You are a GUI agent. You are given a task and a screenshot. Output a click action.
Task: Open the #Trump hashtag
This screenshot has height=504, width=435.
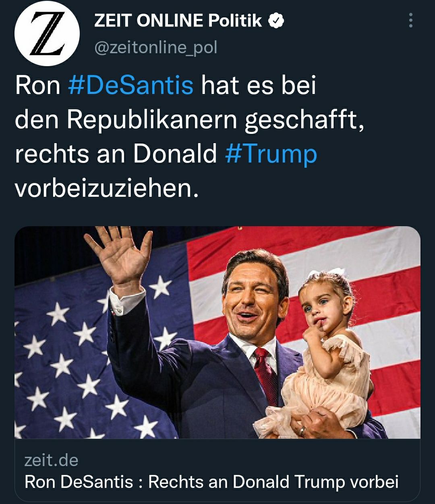pyautogui.click(x=271, y=154)
